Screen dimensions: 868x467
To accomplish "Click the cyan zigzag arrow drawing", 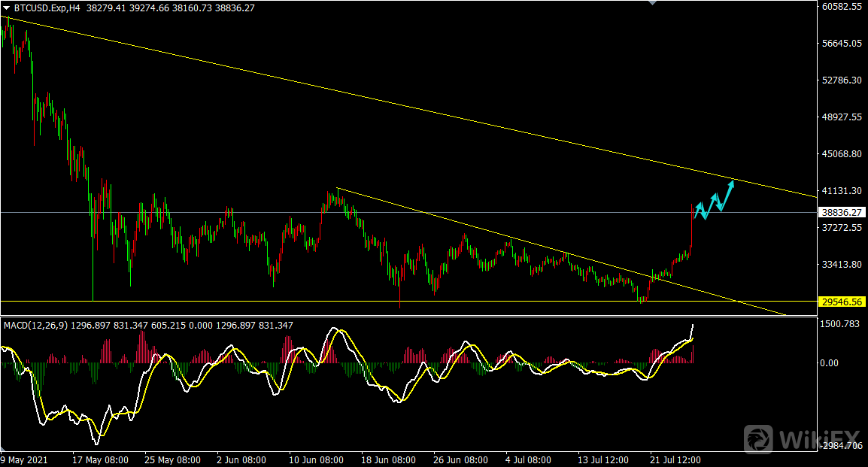I will tap(715, 200).
